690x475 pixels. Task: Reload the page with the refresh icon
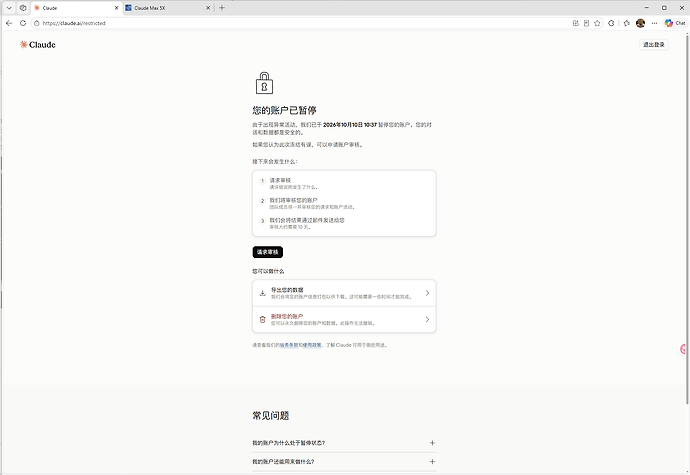click(x=23, y=23)
